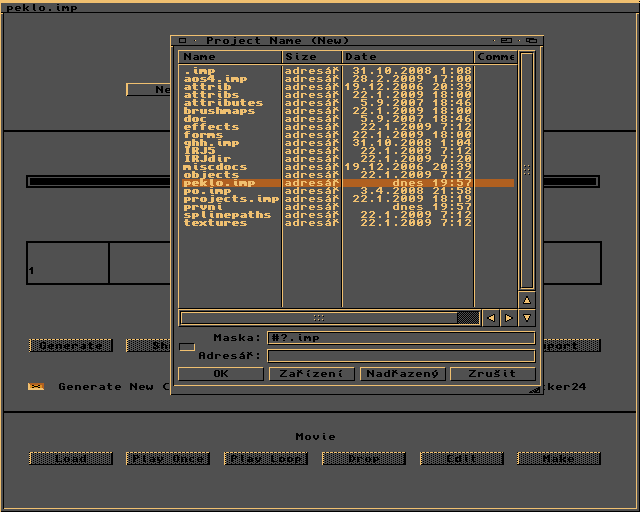The width and height of the screenshot is (640, 512).
Task: Click the horizontal scrollbar knob in file list
Action: tap(319, 318)
